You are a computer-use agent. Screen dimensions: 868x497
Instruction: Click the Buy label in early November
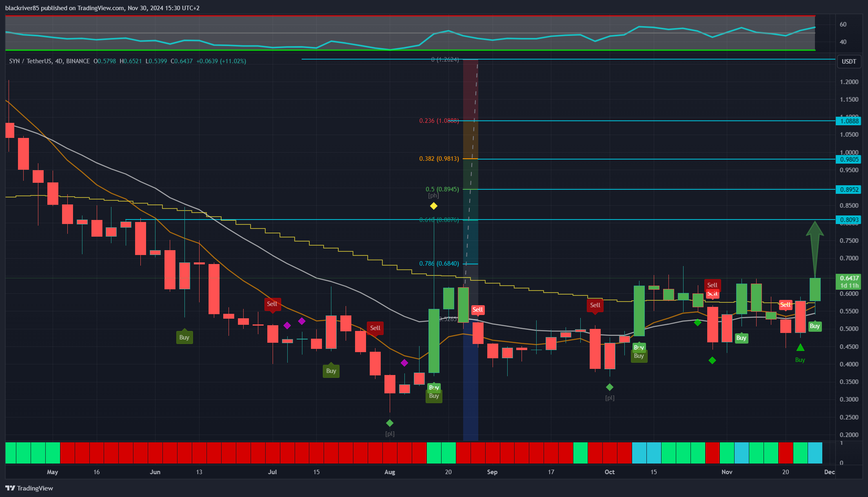[x=741, y=338]
